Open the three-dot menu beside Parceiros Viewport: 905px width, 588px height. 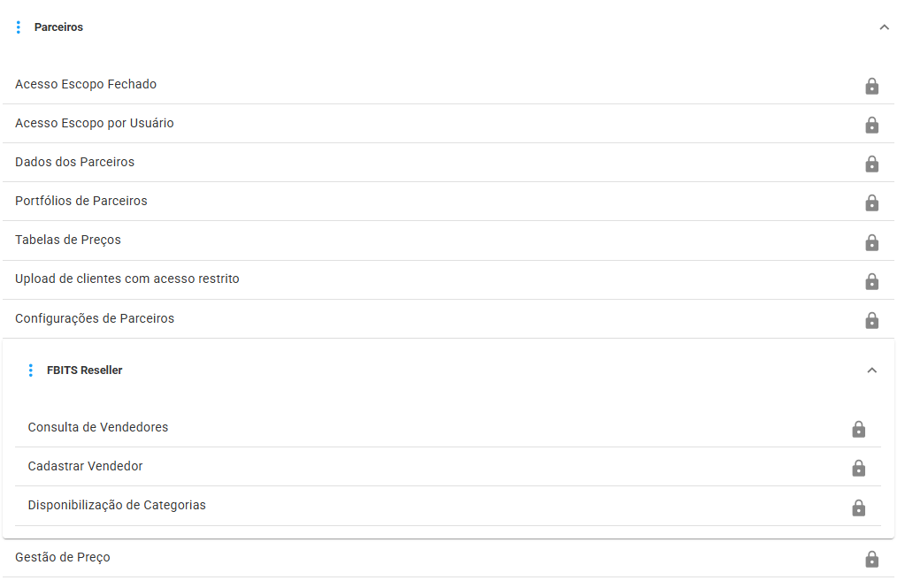point(19,27)
